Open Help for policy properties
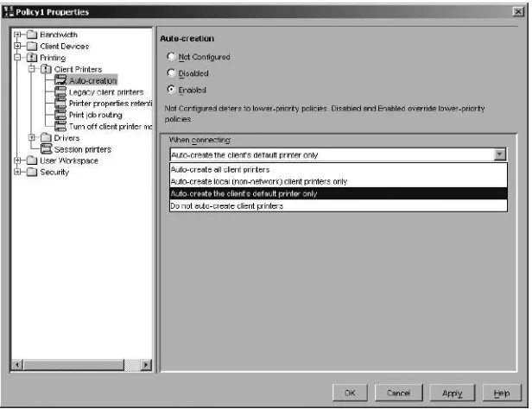 click(502, 393)
